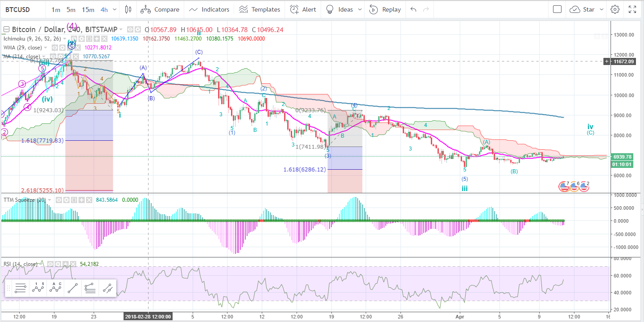This screenshot has height=322, width=644.
Task: View TTM Squeeze source code
Action: (74, 200)
